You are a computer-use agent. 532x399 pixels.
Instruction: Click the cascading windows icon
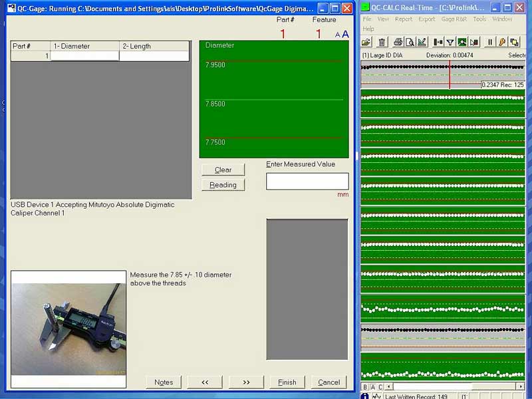[514, 42]
